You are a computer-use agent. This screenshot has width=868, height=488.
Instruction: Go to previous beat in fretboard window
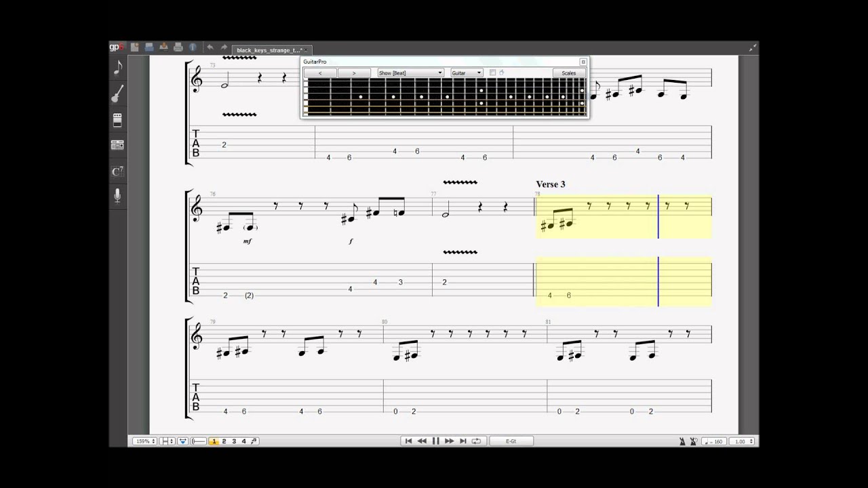click(320, 73)
